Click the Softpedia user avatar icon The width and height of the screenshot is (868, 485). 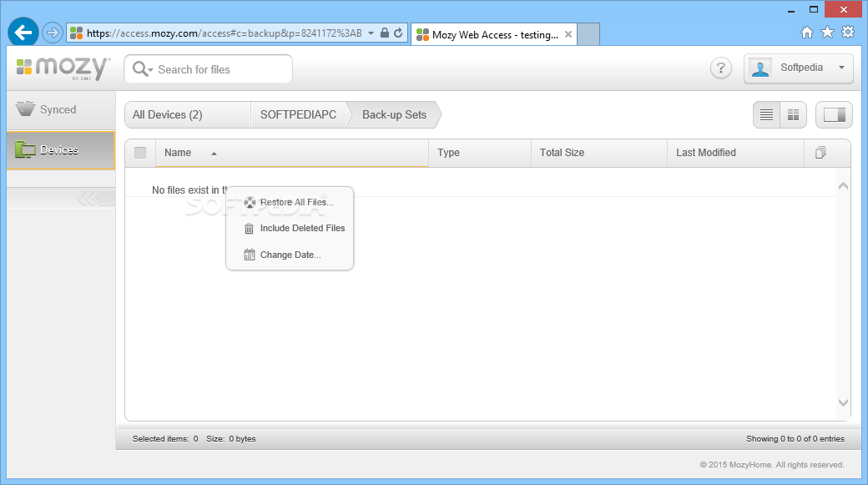(x=760, y=68)
